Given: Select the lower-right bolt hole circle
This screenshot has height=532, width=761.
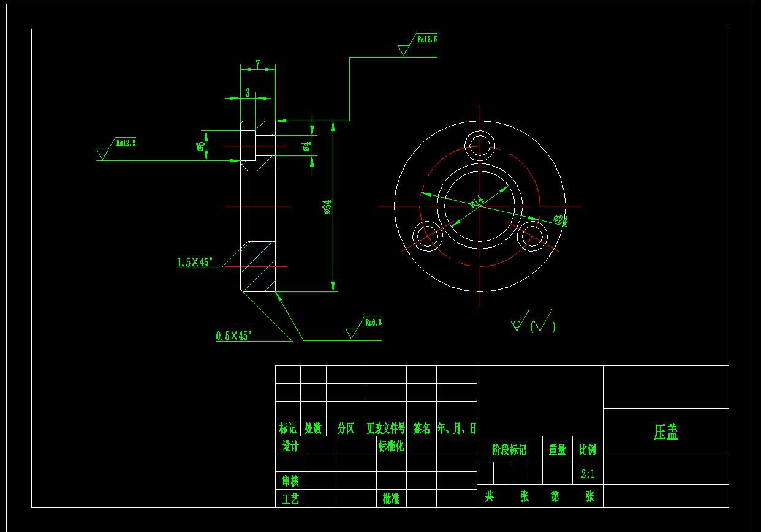Looking at the screenshot, I should click(532, 236).
